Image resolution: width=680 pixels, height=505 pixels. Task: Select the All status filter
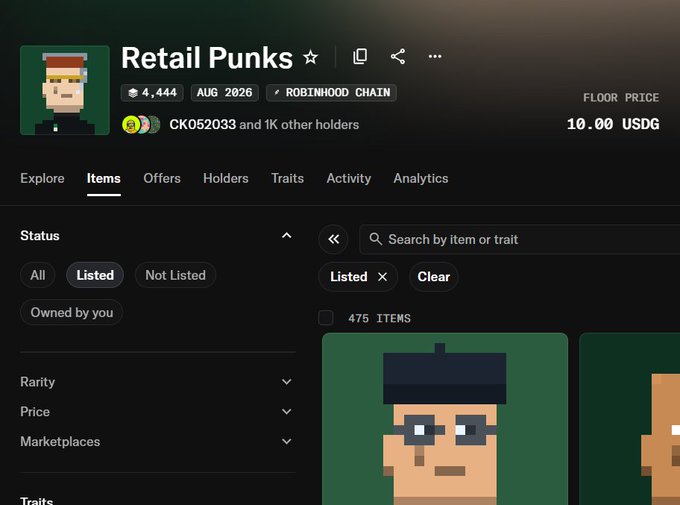(x=38, y=275)
